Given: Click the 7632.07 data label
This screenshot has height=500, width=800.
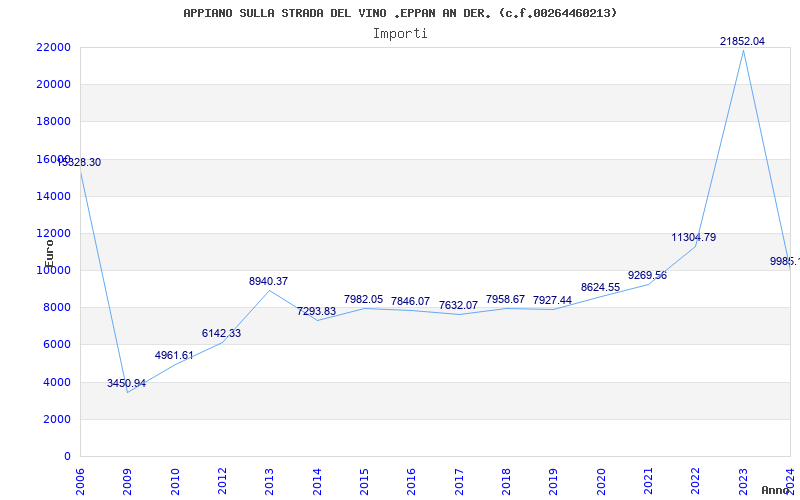Looking at the screenshot, I should [x=458, y=305].
